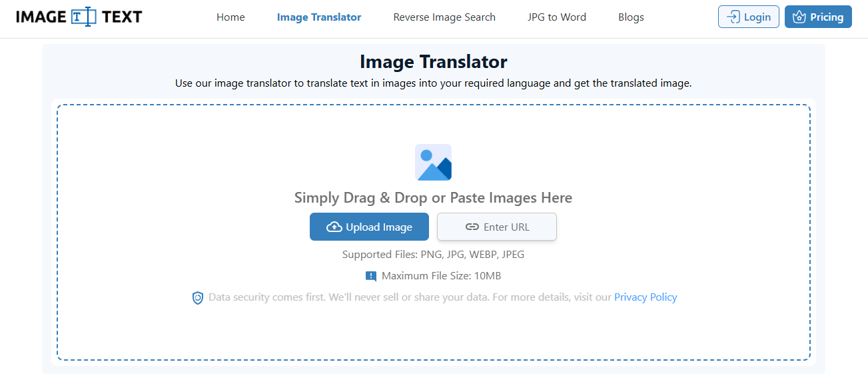Open the JPG to Word page

(557, 17)
